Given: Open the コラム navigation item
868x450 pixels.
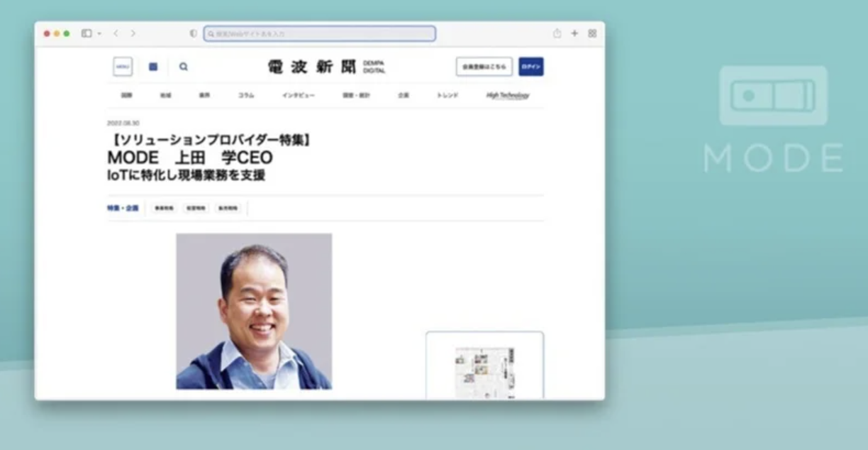Looking at the screenshot, I should tap(246, 95).
